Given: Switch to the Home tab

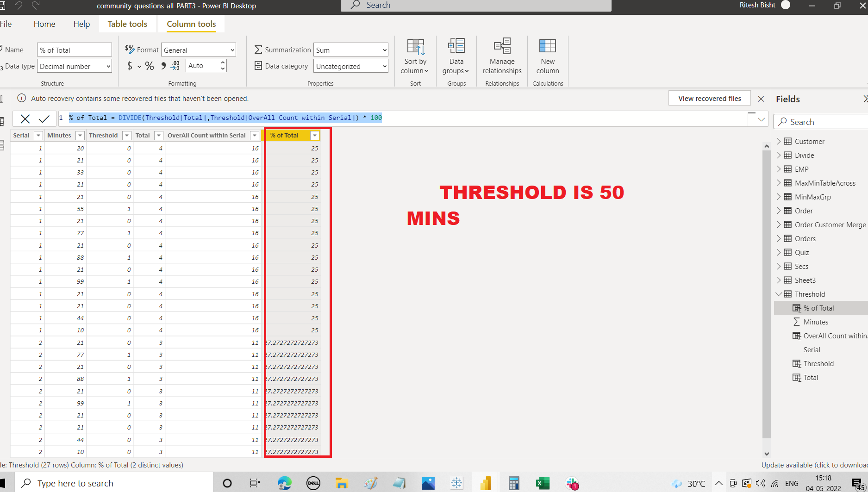Looking at the screenshot, I should (44, 24).
